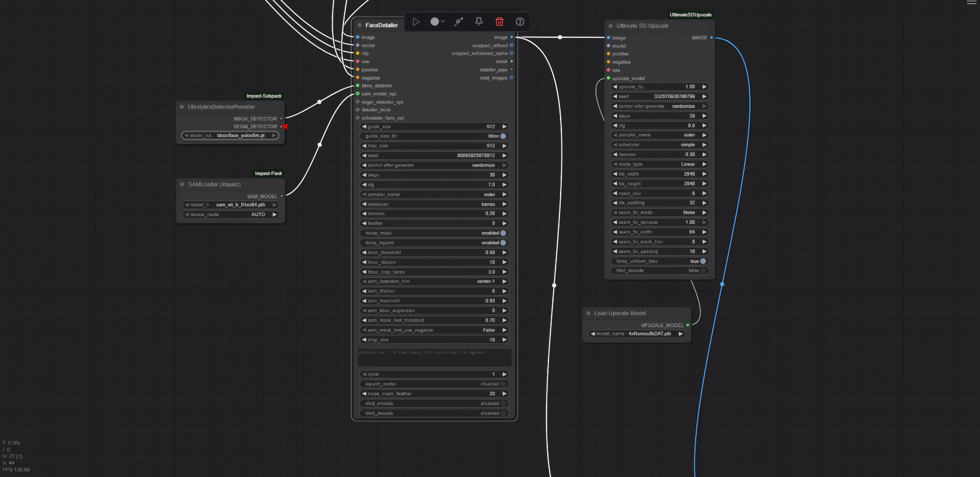Toggle the noise_mask enabled switch
This screenshot has width=980, height=477.
coord(503,233)
